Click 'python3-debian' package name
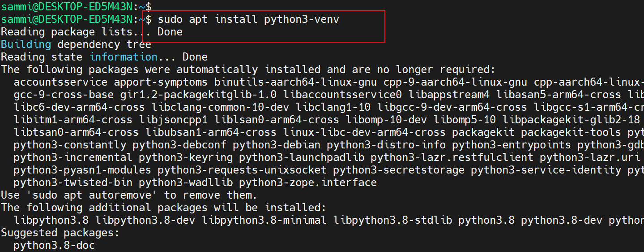 pos(277,145)
